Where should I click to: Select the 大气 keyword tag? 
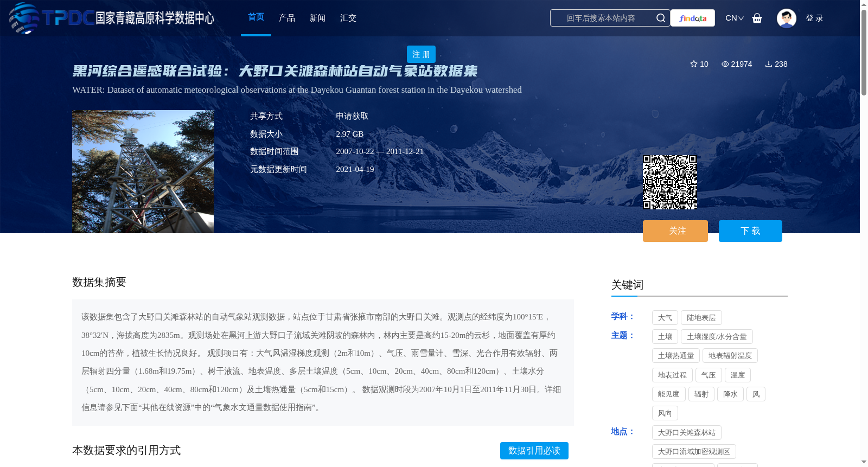pos(665,318)
